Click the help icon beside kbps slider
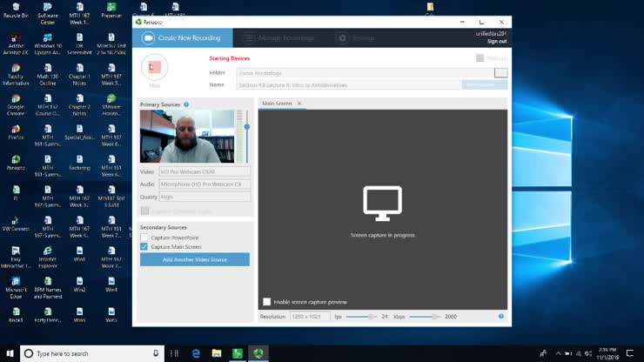 (501, 317)
